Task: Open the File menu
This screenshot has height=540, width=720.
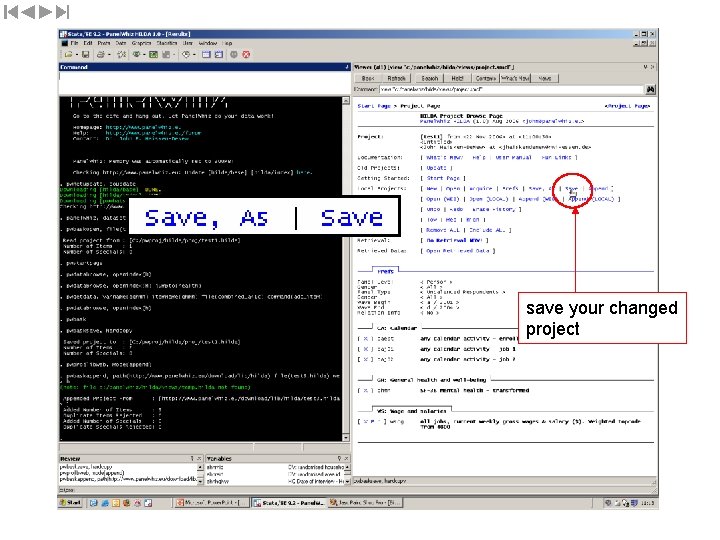Action: [x=74, y=43]
